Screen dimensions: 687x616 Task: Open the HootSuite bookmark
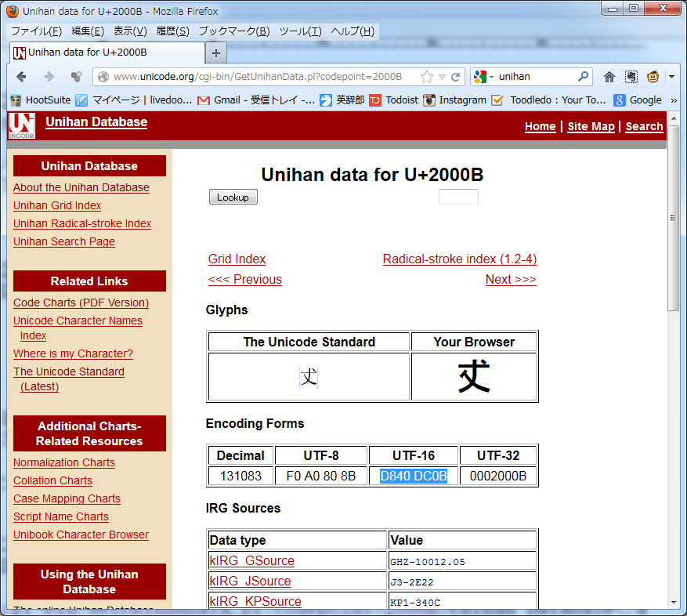(x=40, y=100)
